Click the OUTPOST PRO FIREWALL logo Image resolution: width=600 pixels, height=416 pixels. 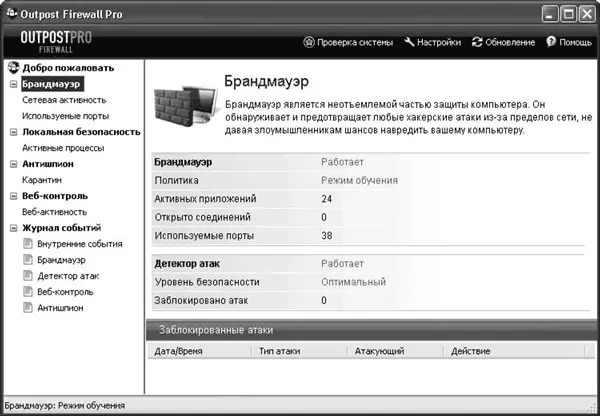tap(56, 42)
